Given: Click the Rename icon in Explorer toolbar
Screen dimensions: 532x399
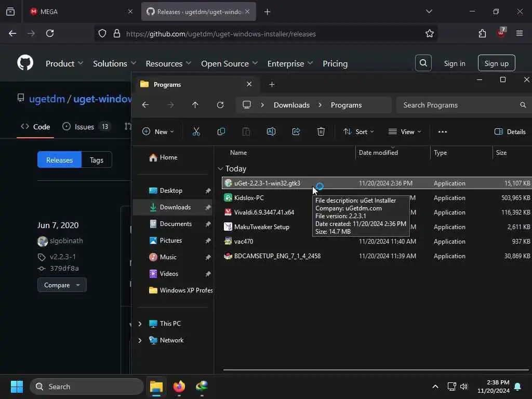Looking at the screenshot, I should pos(271,131).
